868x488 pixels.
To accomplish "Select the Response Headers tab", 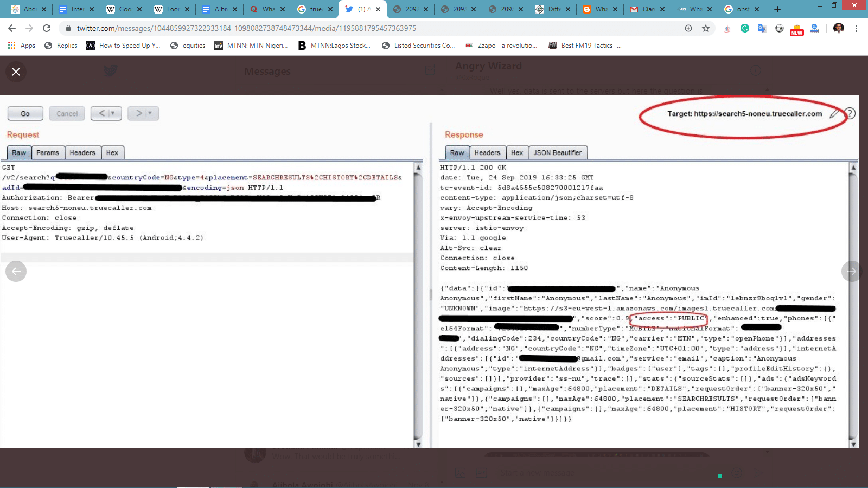I will [487, 153].
